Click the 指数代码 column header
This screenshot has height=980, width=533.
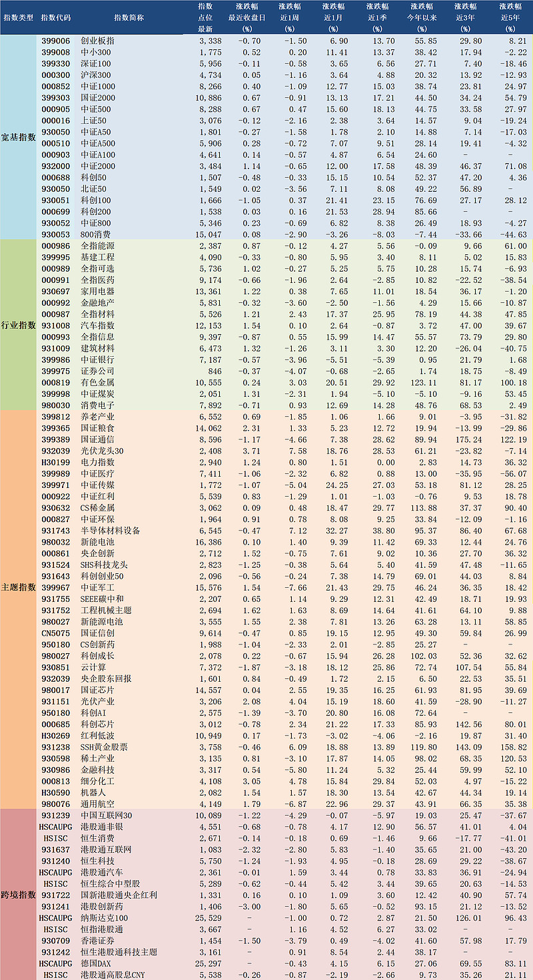click(x=56, y=17)
